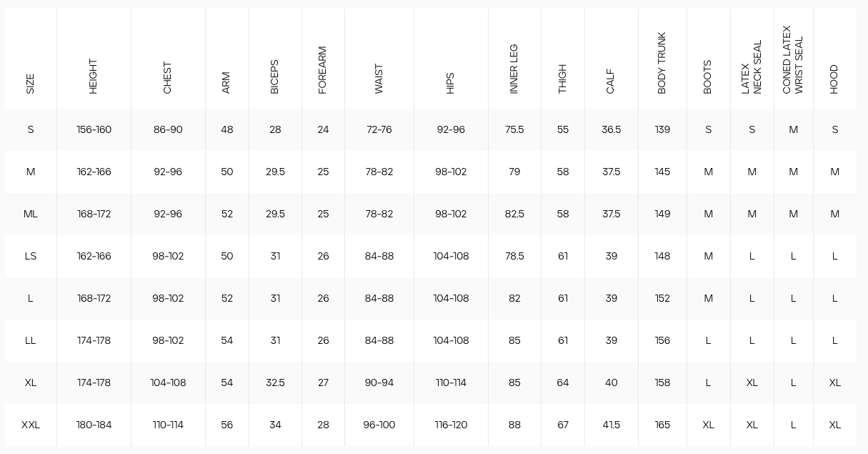Click the LS size row label

[31, 256]
